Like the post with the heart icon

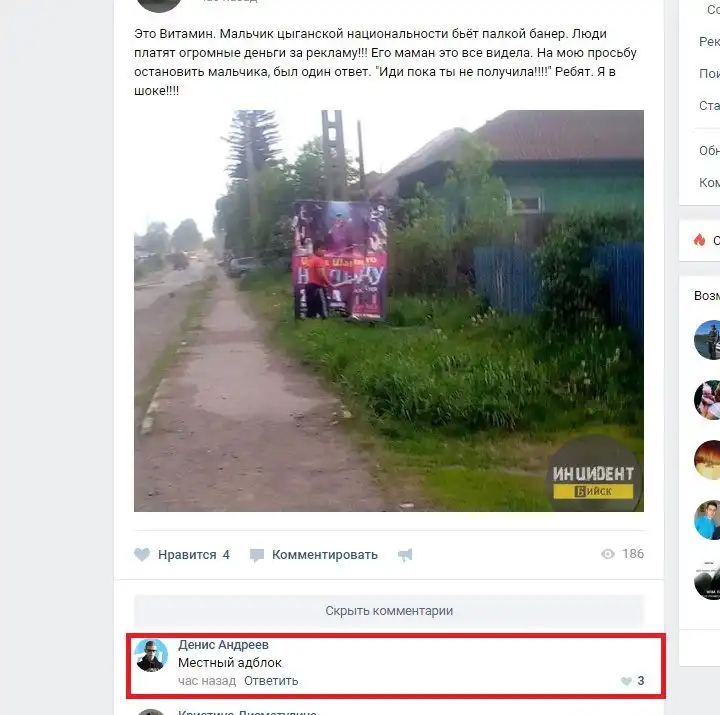click(x=142, y=555)
